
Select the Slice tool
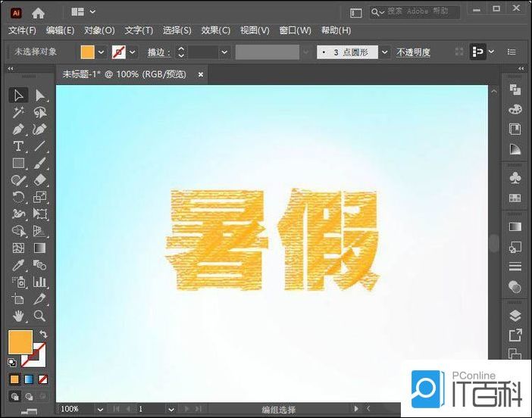pyautogui.click(x=40, y=298)
